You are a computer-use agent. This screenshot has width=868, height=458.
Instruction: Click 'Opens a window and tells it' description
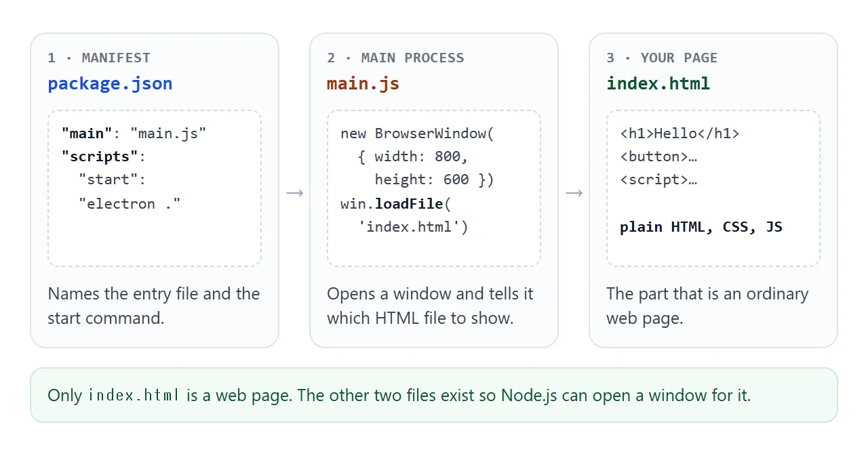pos(430,306)
